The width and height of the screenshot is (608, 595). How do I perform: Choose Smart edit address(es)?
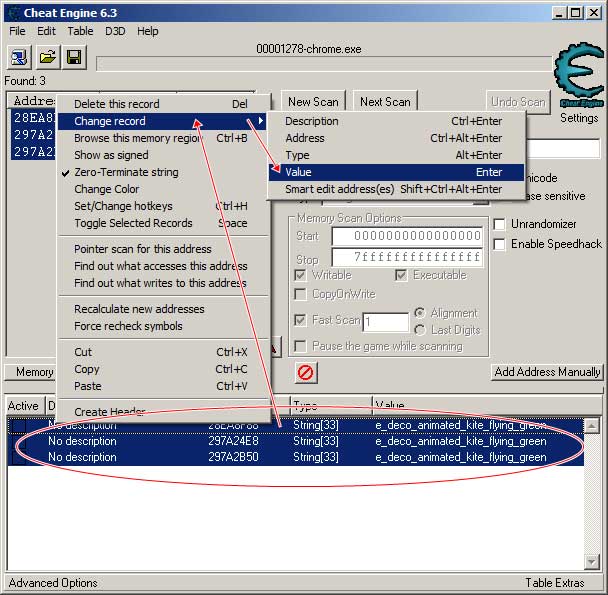(x=396, y=189)
